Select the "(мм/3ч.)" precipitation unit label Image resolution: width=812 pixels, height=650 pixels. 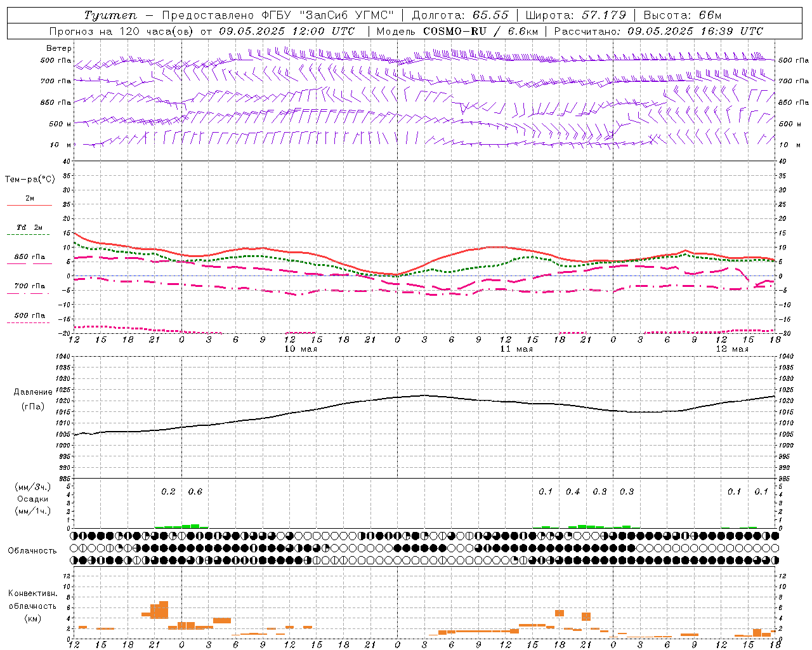pos(33,487)
